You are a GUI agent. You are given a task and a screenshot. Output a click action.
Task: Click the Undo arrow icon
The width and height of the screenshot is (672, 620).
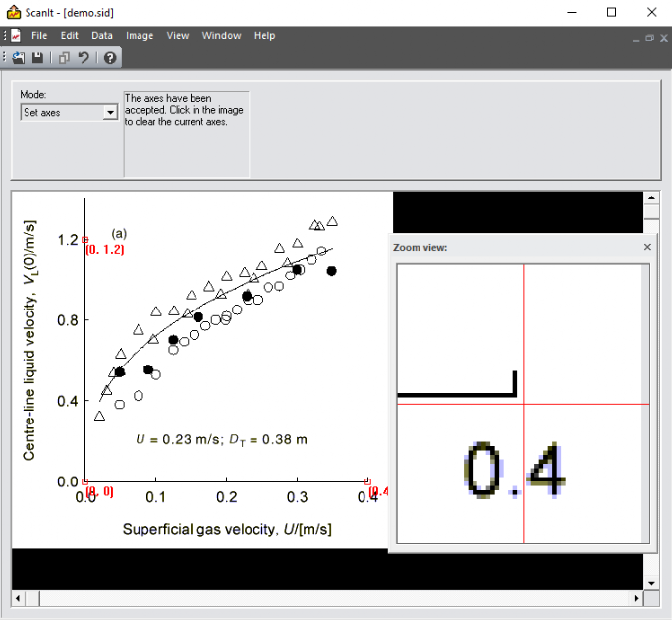tap(84, 57)
